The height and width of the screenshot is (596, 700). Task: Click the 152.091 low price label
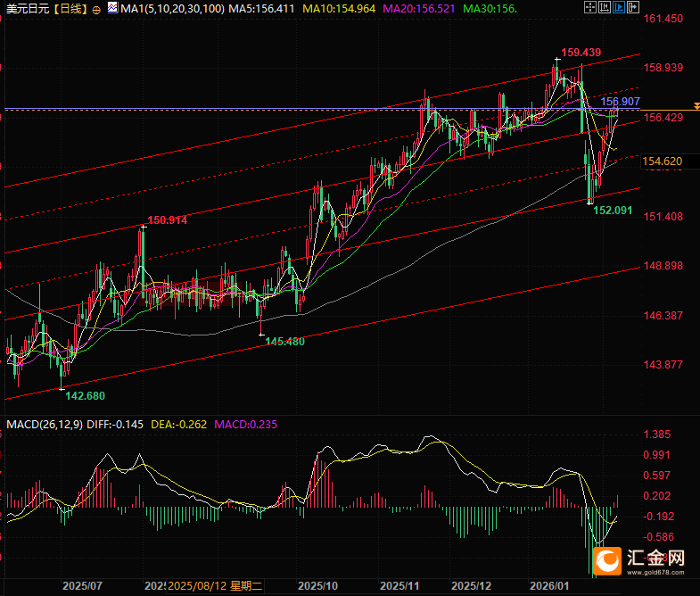(613, 210)
